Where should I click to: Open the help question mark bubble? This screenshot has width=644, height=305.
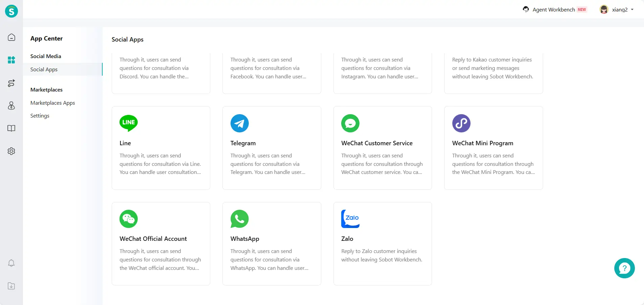point(624,268)
